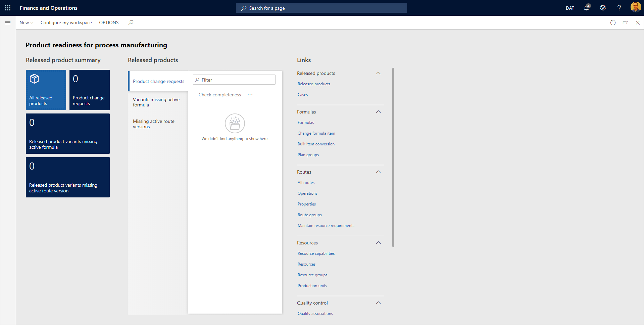Image resolution: width=644 pixels, height=325 pixels.
Task: Select Variants missing active formula tab
Action: (158, 102)
